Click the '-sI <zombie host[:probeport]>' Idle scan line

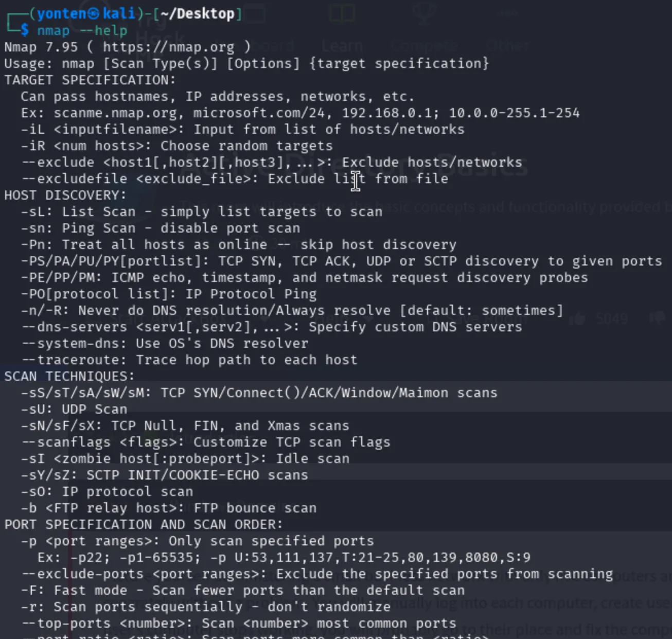point(185,459)
